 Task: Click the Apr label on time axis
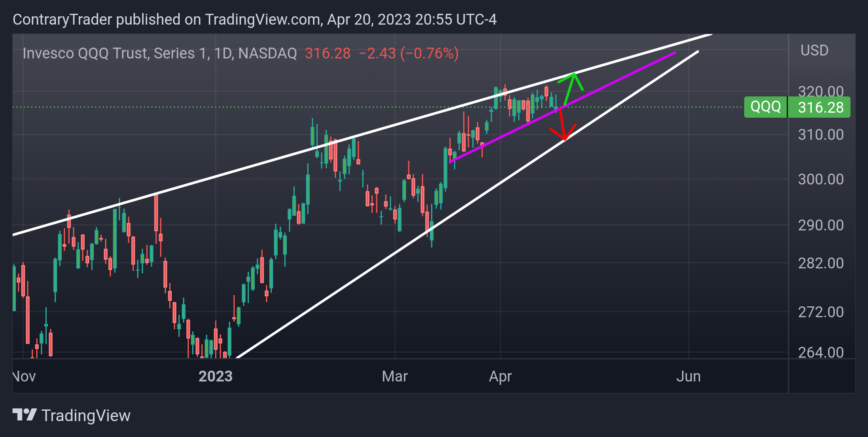(500, 376)
